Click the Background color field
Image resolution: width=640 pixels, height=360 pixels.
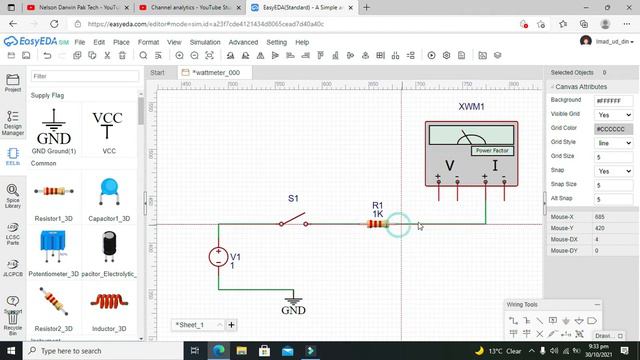coord(613,101)
